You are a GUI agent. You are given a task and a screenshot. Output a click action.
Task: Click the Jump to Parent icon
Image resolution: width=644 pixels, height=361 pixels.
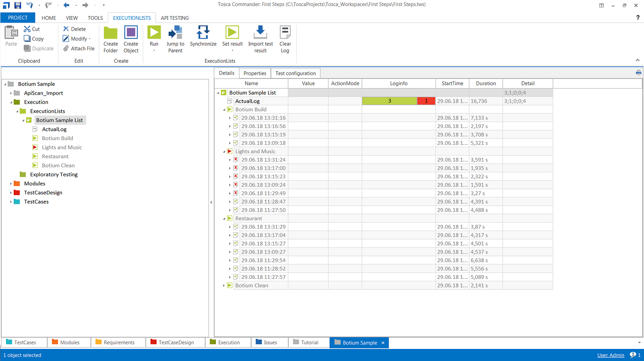[175, 33]
